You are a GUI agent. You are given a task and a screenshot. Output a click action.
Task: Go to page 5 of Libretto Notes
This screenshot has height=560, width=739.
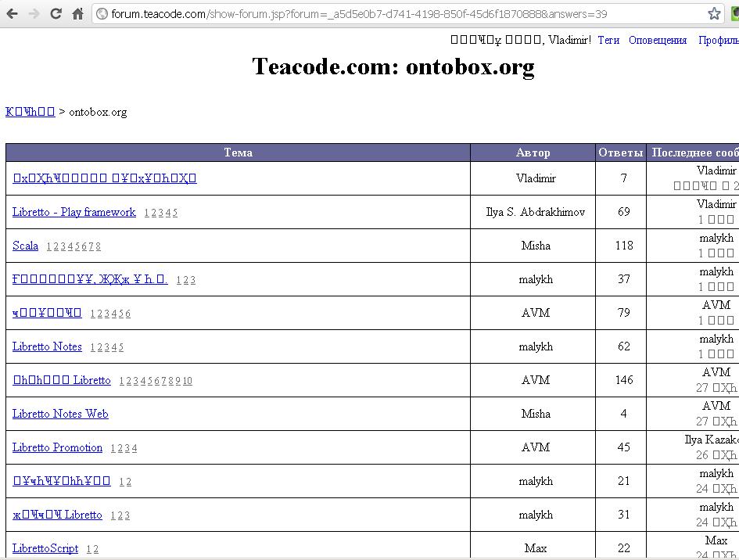(120, 348)
